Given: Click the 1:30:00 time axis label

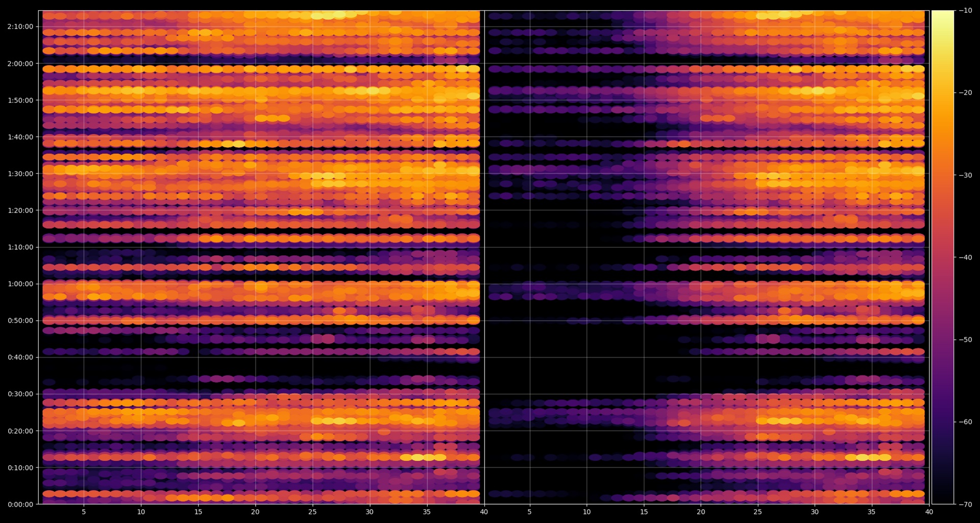Looking at the screenshot, I should [20, 174].
